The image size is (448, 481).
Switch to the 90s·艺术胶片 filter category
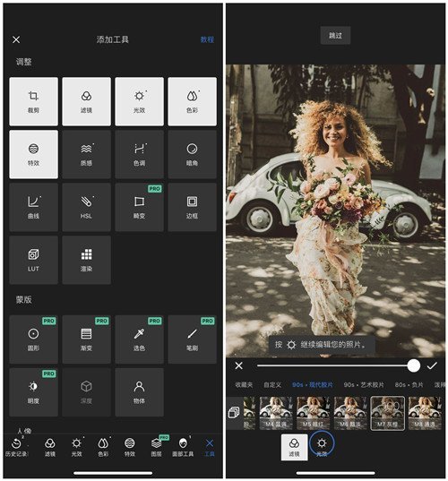364,384
